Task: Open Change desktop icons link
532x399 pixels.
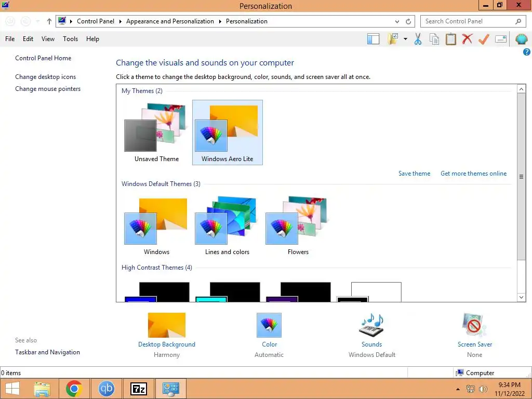Action: [x=46, y=77]
